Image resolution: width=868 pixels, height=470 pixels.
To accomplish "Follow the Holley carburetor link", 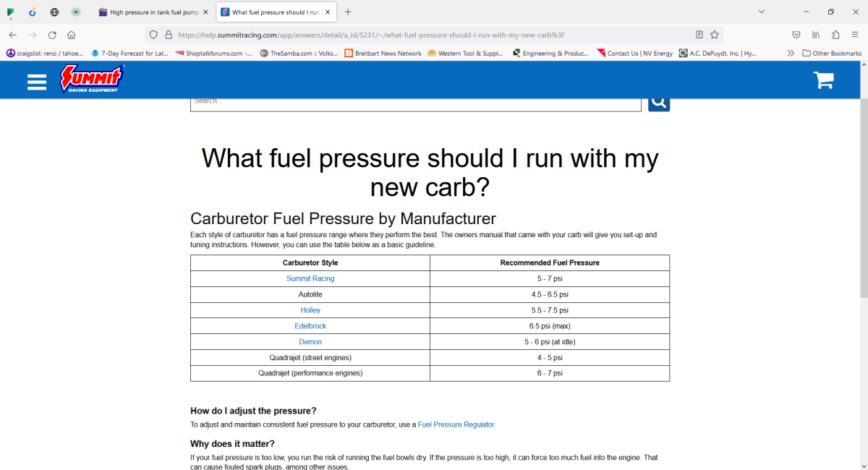I will tap(310, 310).
